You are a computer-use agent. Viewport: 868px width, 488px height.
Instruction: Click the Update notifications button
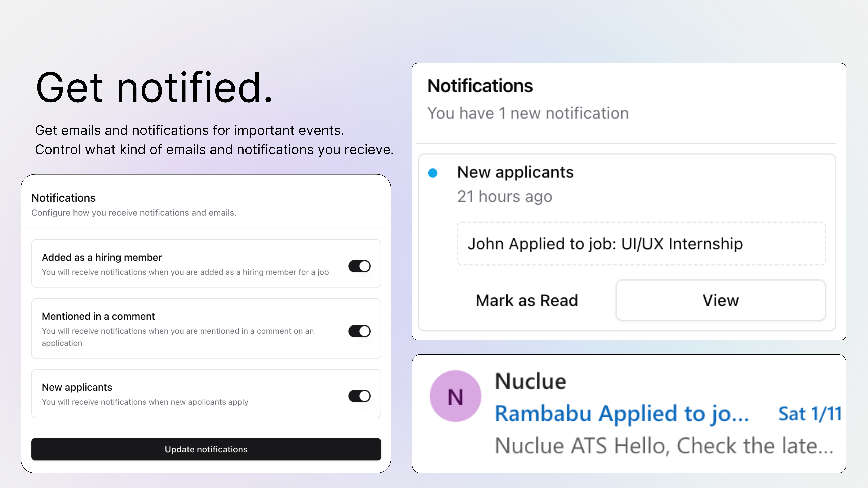click(x=206, y=449)
